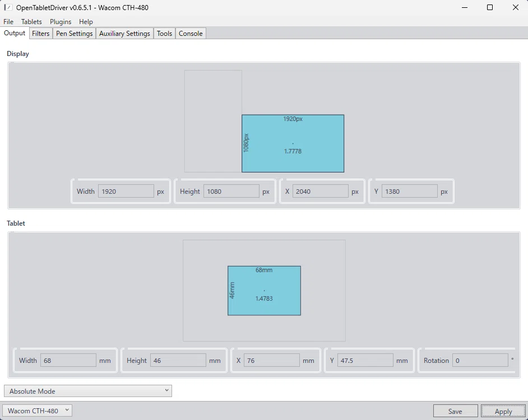
Task: Expand the Wacom CTH-480 tablet selector
Action: 38,410
